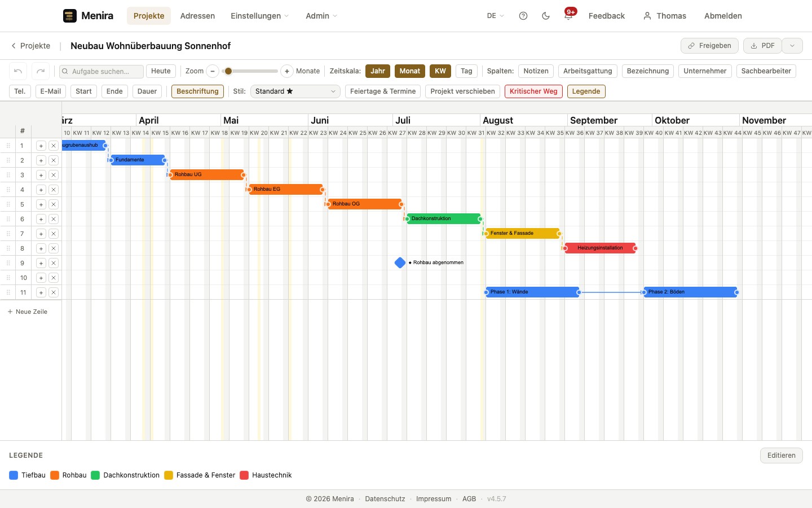Image resolution: width=812 pixels, height=508 pixels.
Task: Click delete X icon in row 1
Action: click(x=54, y=146)
